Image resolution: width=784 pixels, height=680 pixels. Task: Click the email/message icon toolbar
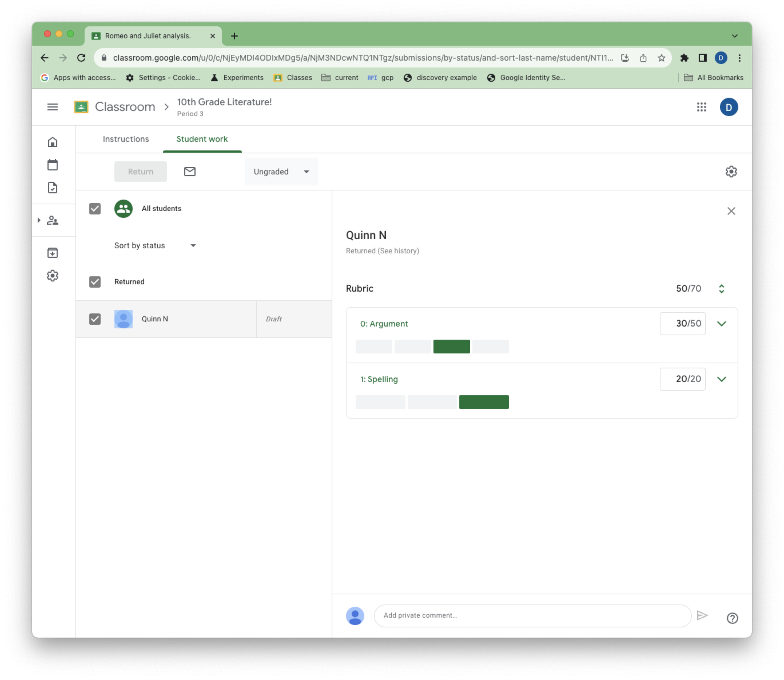(x=189, y=171)
